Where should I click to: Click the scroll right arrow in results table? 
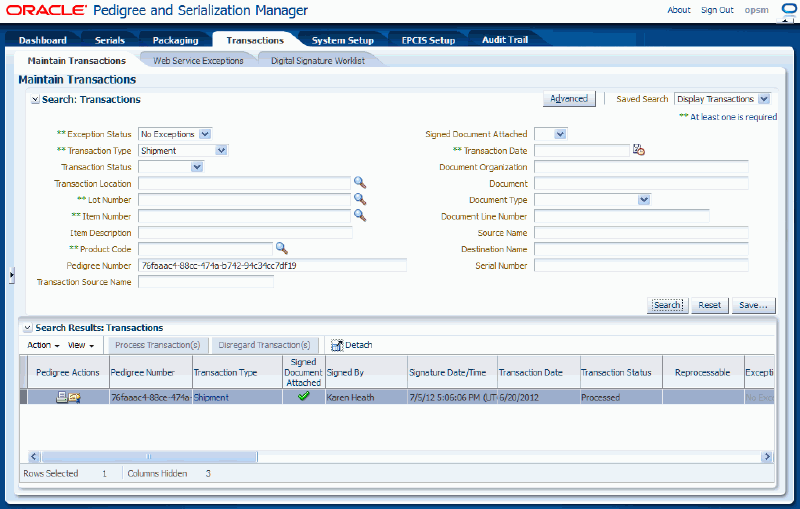coord(766,456)
